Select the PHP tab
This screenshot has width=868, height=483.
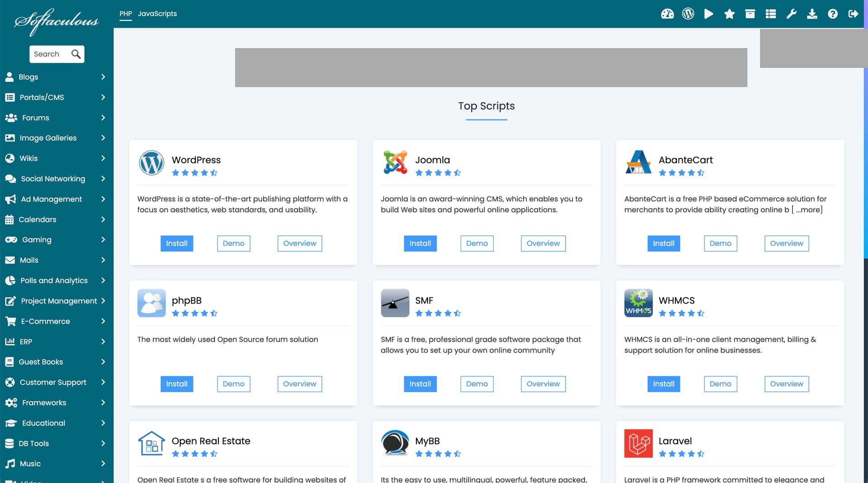(x=126, y=14)
